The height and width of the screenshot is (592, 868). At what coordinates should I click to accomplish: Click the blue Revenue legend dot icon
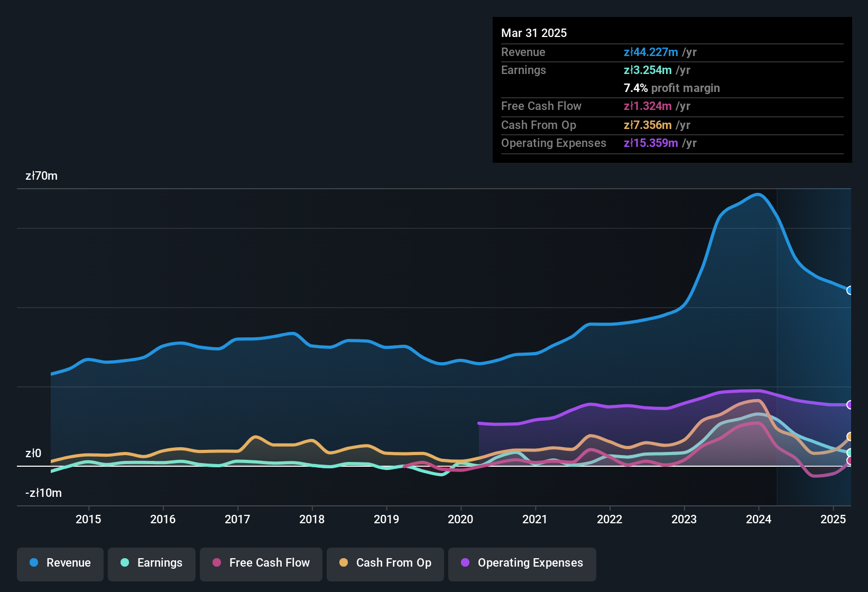(x=34, y=563)
